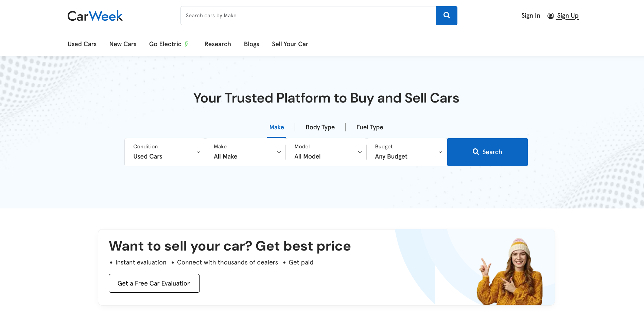Focus the Search cars by Make field
Viewport: 644px width, 312px height.
[308, 16]
